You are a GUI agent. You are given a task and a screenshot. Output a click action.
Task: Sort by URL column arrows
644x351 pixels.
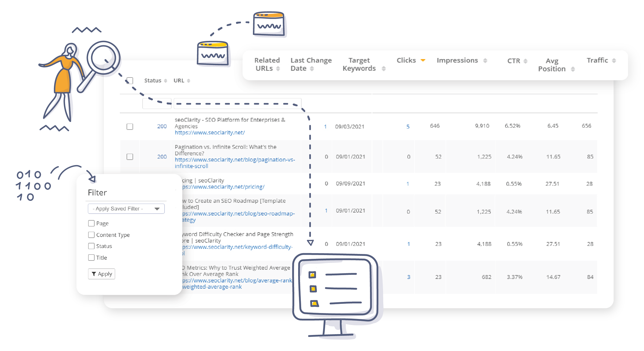tap(188, 81)
